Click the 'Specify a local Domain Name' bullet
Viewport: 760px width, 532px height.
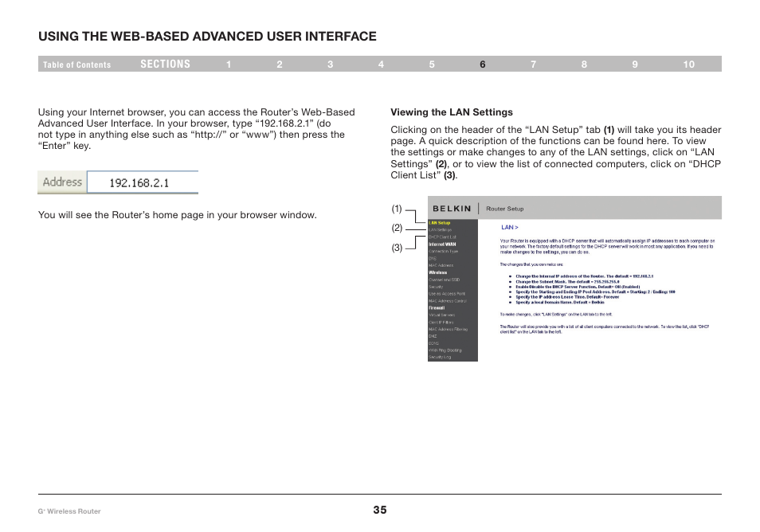coord(560,303)
